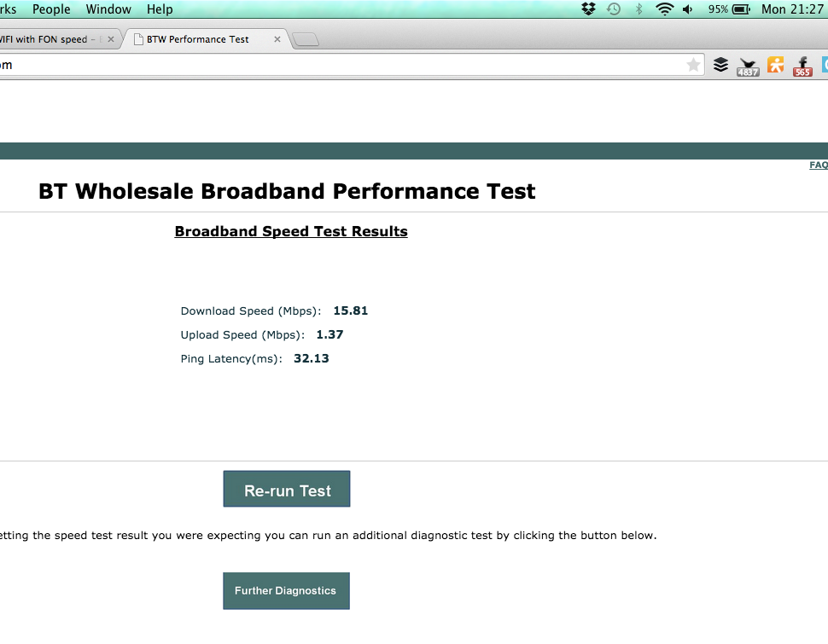The image size is (828, 644).
Task: Open the orange figure extension icon
Action: 776,65
